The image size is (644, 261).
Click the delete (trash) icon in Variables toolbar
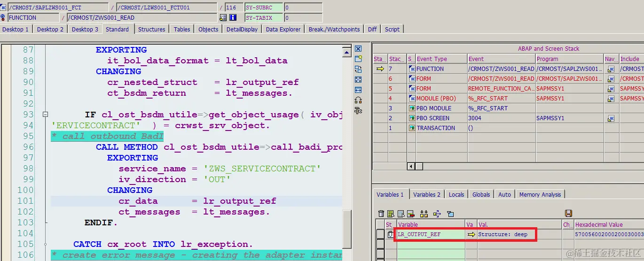381,214
